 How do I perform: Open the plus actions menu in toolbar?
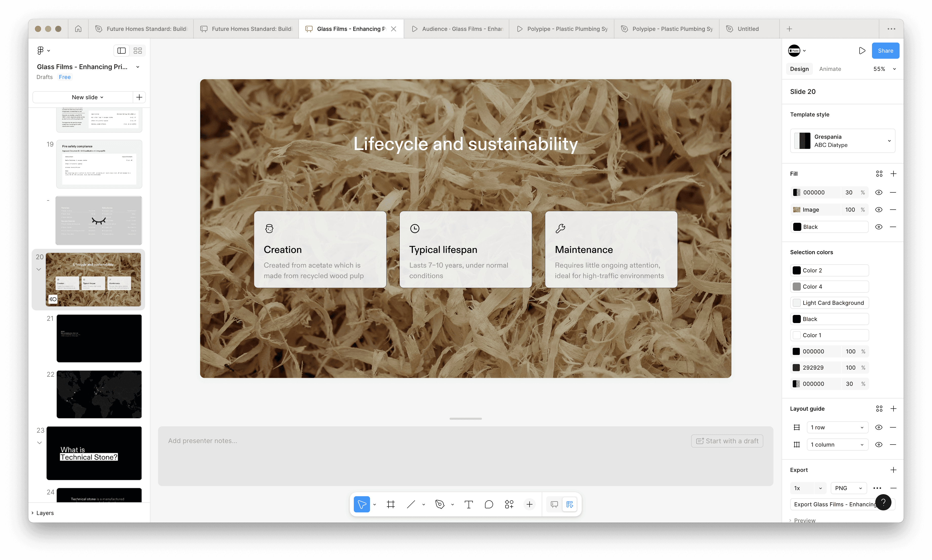tap(530, 504)
